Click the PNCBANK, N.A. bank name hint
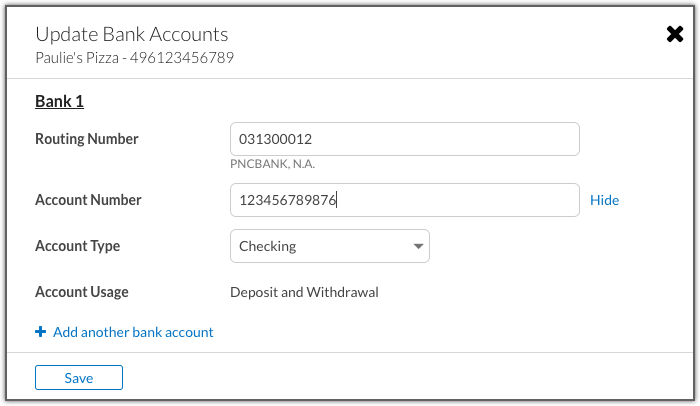This screenshot has height=406, width=700. click(x=272, y=164)
